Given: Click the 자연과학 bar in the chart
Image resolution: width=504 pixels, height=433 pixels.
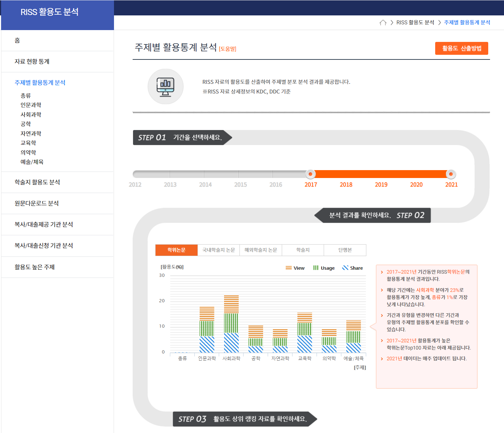Looking at the screenshot, I should click(280, 341).
